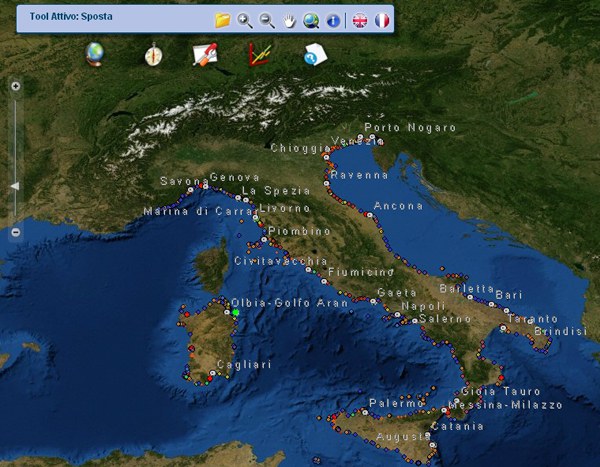
Task: Open the help question mark document icon
Action: [x=316, y=54]
